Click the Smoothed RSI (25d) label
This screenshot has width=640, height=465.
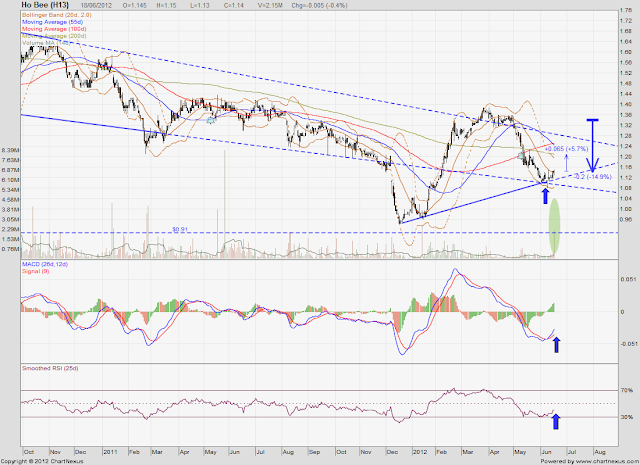click(50, 368)
